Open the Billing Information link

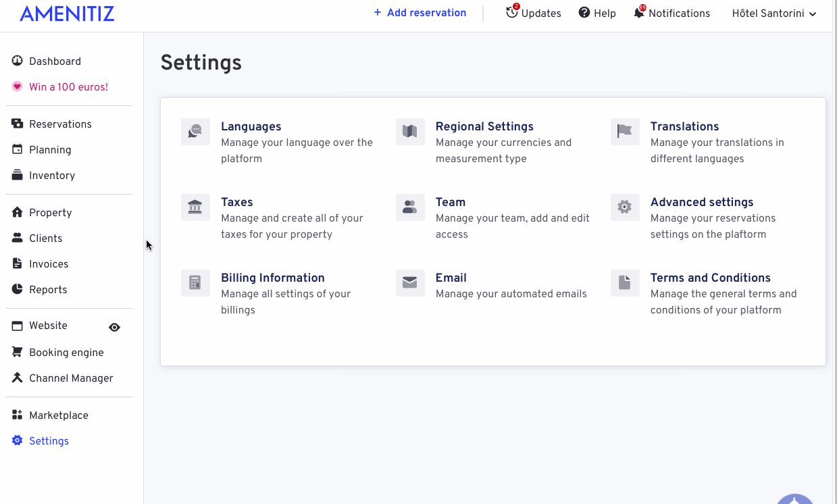[x=273, y=278]
